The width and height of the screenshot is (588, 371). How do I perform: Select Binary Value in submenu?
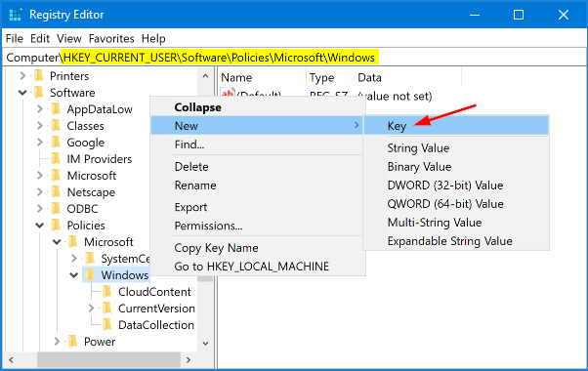(x=456, y=166)
